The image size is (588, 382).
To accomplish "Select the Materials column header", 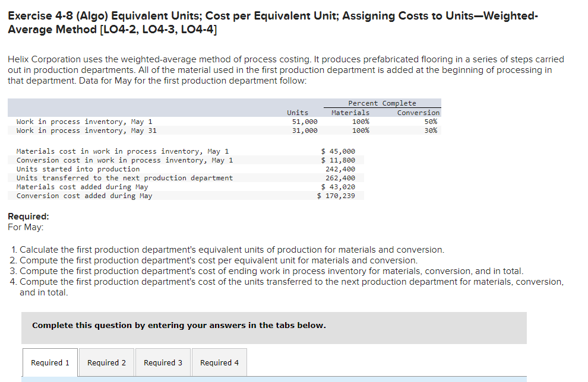I will 351,112.
